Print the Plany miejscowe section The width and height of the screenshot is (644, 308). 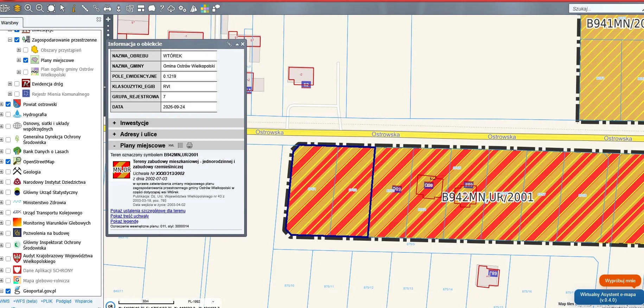[x=190, y=145]
